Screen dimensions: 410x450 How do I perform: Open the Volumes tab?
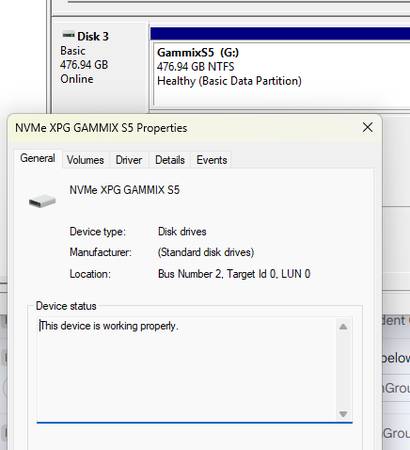[85, 160]
